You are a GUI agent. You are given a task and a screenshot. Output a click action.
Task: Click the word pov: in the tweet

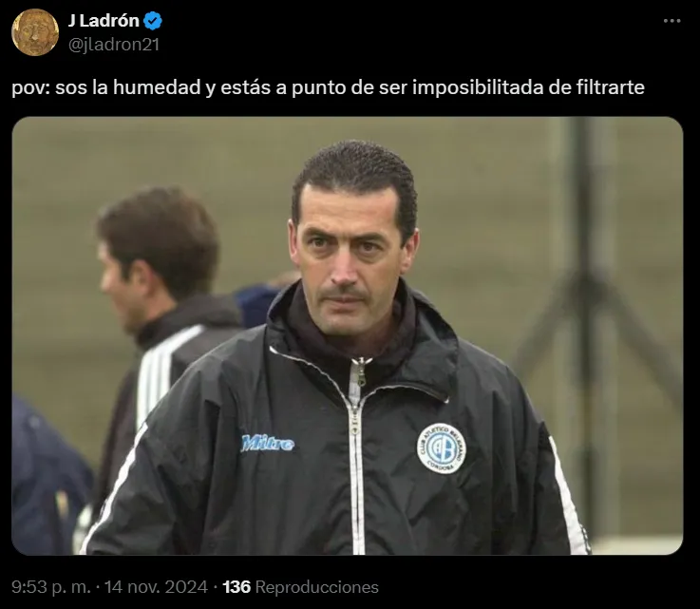pyautogui.click(x=30, y=87)
